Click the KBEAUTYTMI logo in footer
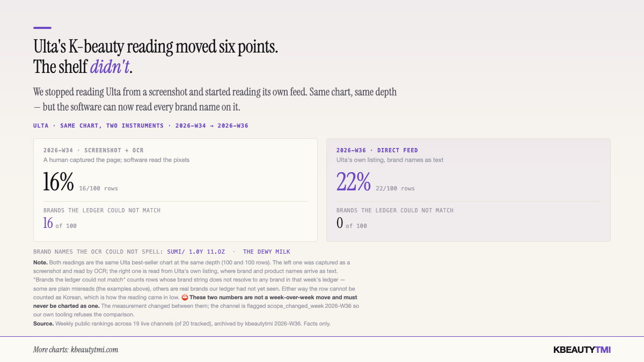Screen dimensions: 644x362 click(x=582, y=350)
